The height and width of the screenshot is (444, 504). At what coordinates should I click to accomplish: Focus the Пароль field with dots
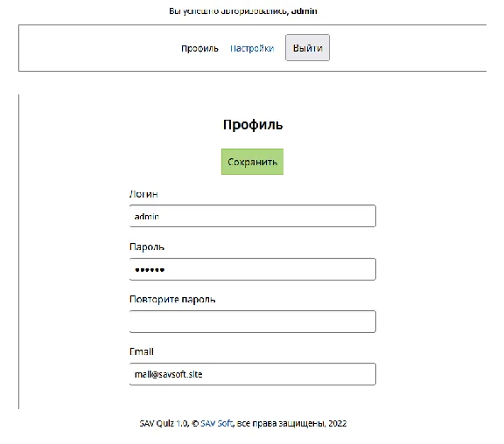(x=252, y=269)
